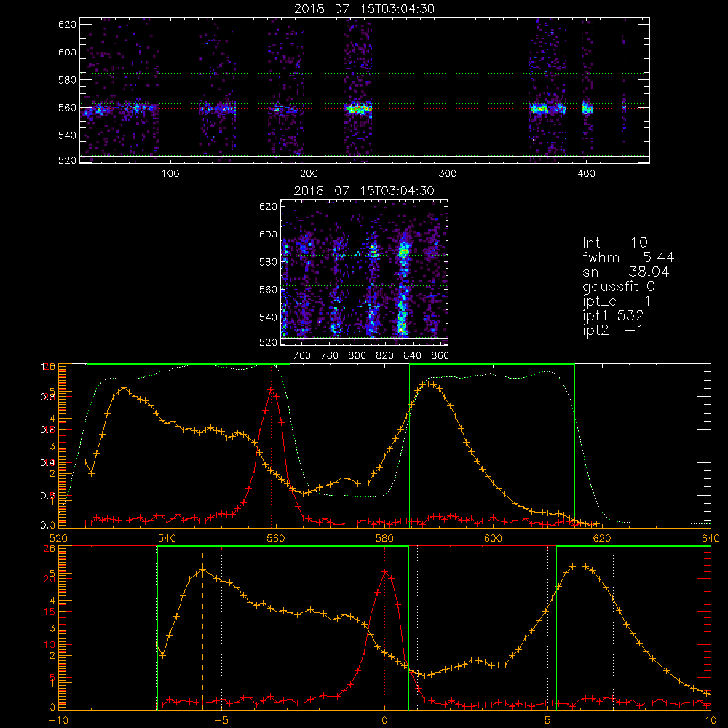Click 600 label on middle image y-axis
This screenshot has height=728, width=728.
269,234
